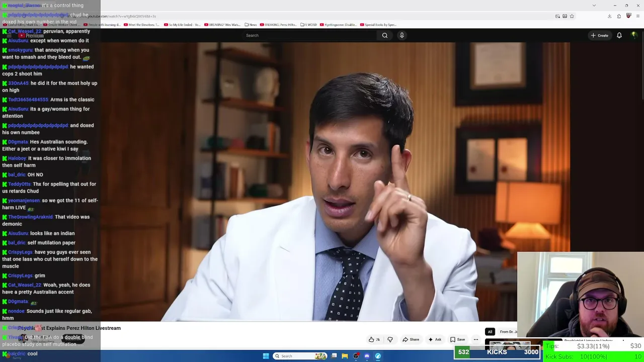Click chat username 'Haloboy'
The image size is (644, 362).
pyautogui.click(x=17, y=158)
